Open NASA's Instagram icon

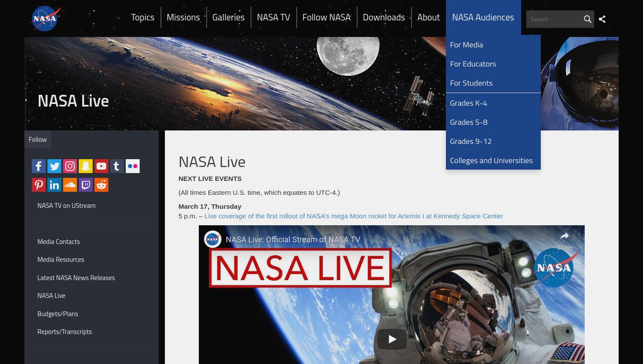point(70,166)
